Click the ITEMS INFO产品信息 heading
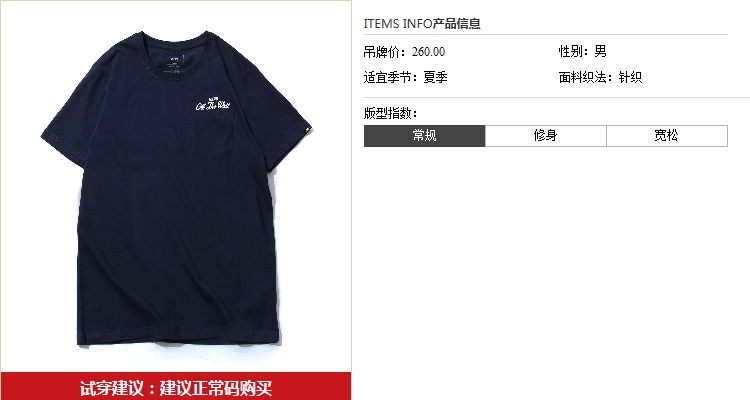Image resolution: width=750 pixels, height=400 pixels. pyautogui.click(x=422, y=23)
